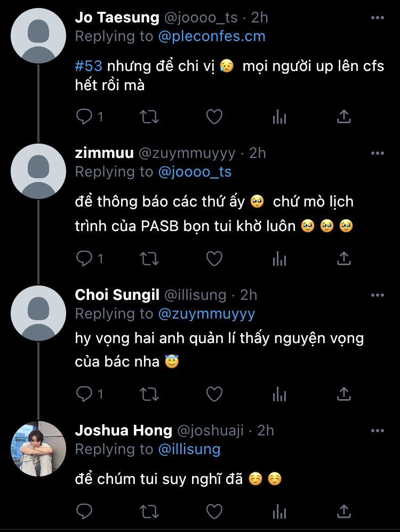View analytics on Joshua Hong's tweet
This screenshot has height=532, width=400.
tap(279, 511)
